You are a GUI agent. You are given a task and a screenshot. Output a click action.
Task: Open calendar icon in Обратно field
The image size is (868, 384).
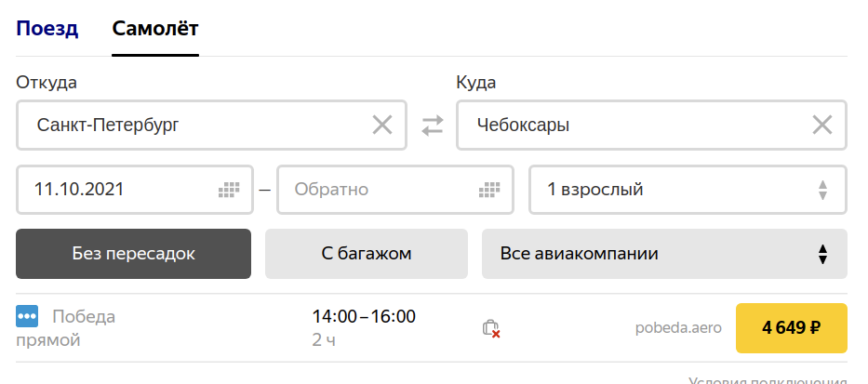coord(489,190)
